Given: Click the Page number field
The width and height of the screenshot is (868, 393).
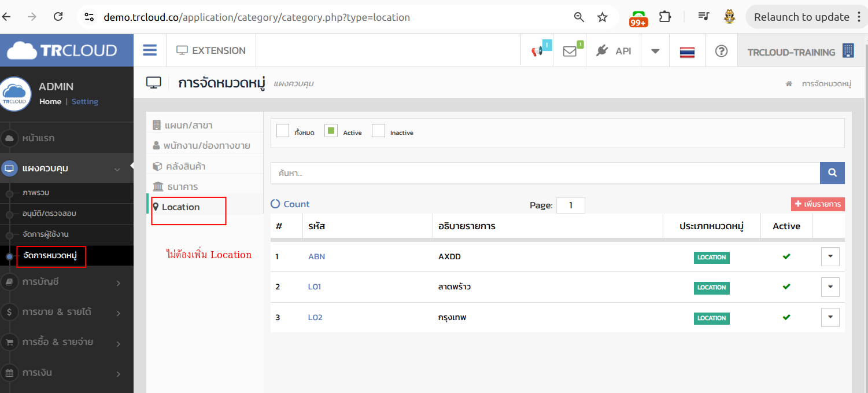Looking at the screenshot, I should tap(570, 205).
